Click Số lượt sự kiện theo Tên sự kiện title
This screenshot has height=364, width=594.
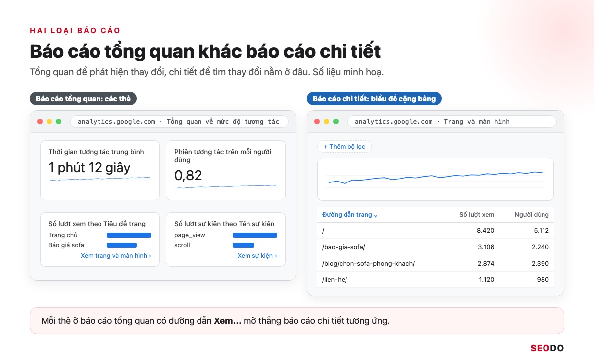(x=224, y=224)
